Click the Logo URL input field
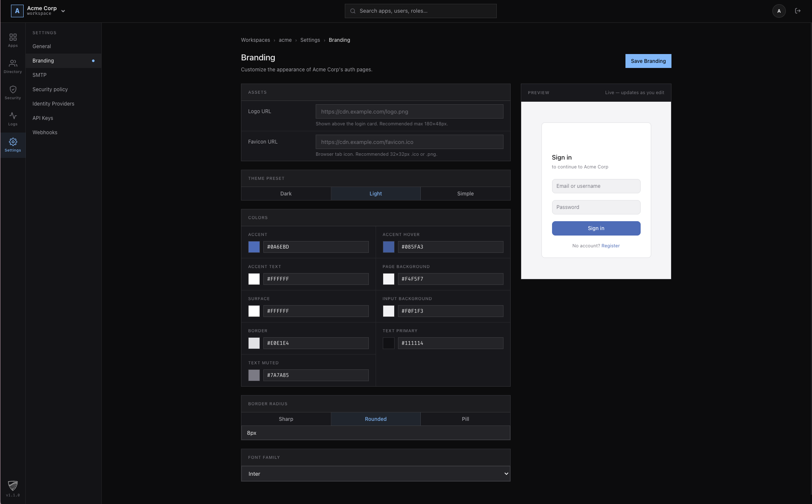 point(409,112)
